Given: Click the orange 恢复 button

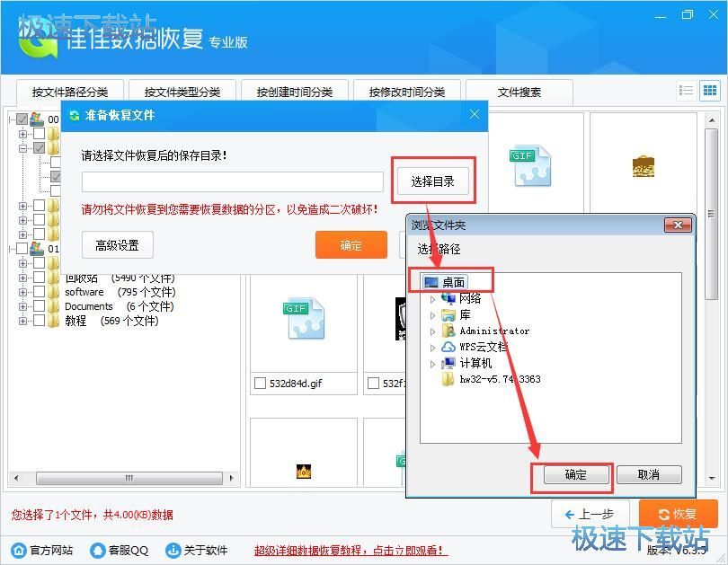Looking at the screenshot, I should [679, 514].
